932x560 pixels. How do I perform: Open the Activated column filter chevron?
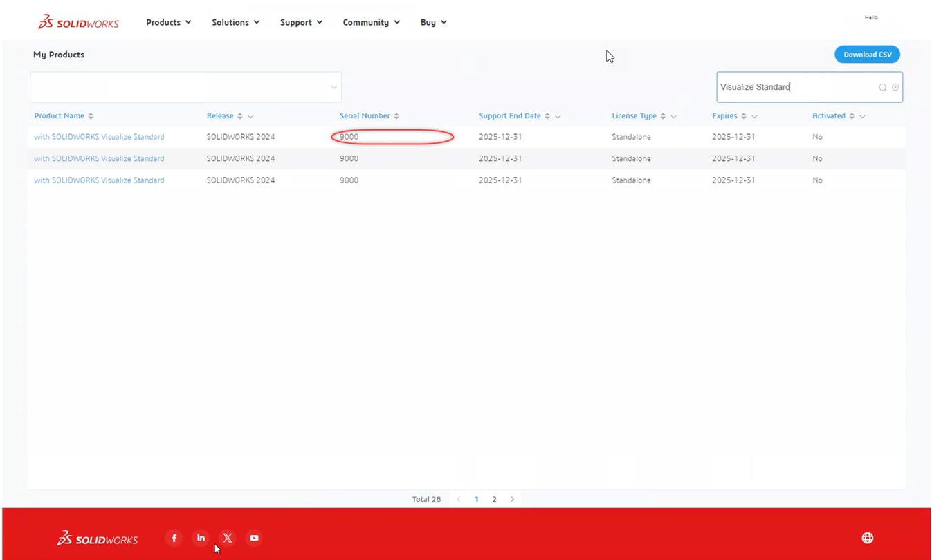tap(862, 116)
